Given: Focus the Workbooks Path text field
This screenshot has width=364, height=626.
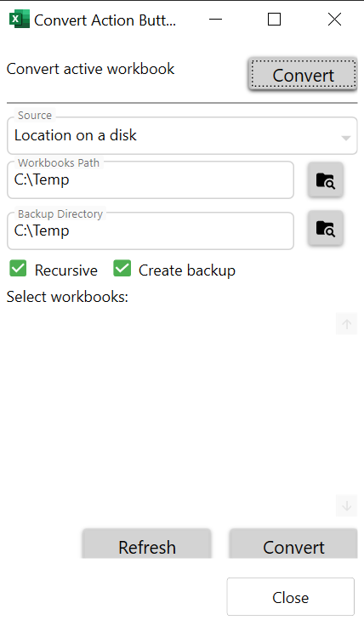Looking at the screenshot, I should coord(151,180).
